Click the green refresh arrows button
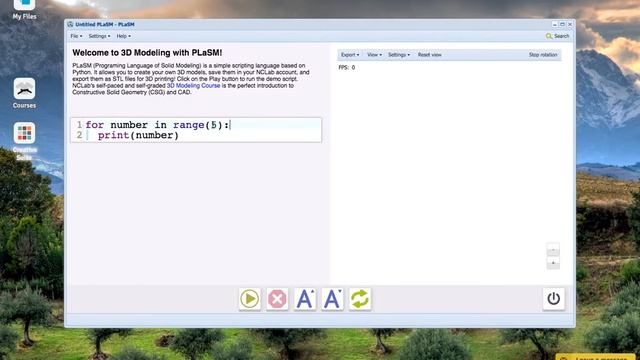This screenshot has height=360, width=640. coord(360,299)
